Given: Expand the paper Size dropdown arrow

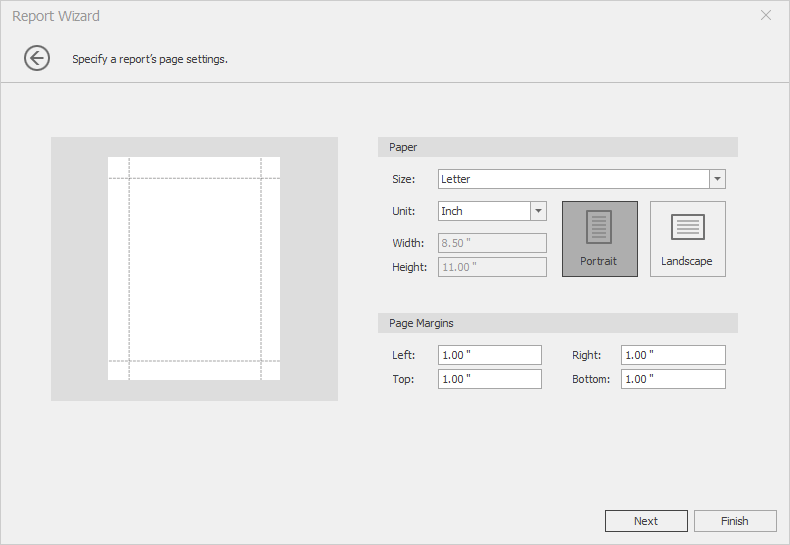Looking at the screenshot, I should click(x=717, y=179).
